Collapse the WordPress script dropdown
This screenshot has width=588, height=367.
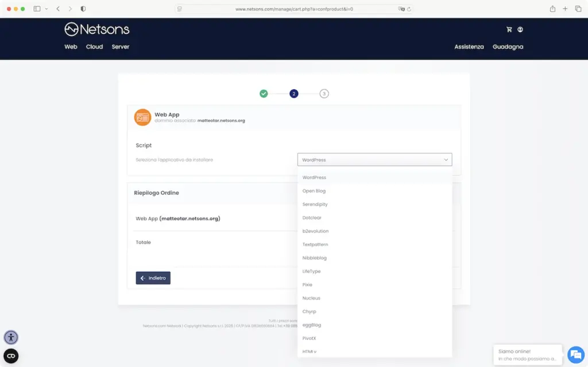[374, 160]
